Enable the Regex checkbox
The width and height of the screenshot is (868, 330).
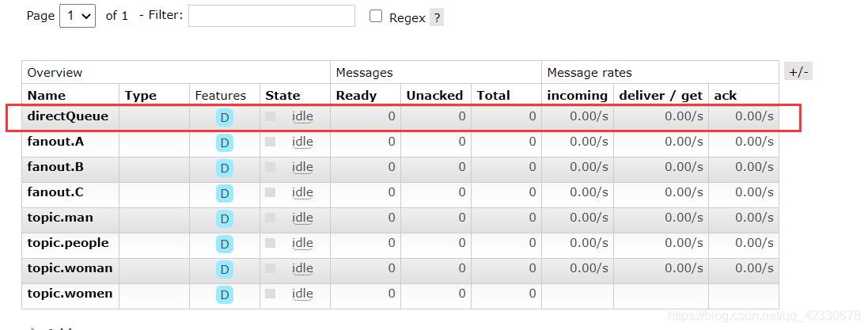pyautogui.click(x=376, y=16)
